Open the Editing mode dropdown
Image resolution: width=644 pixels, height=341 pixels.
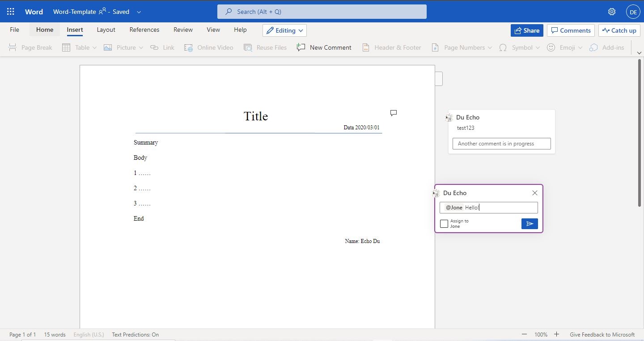point(284,30)
